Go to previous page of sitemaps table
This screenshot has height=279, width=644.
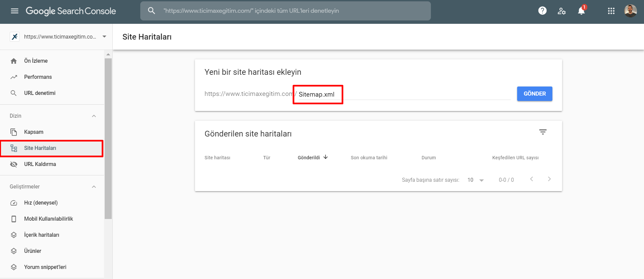(x=532, y=179)
